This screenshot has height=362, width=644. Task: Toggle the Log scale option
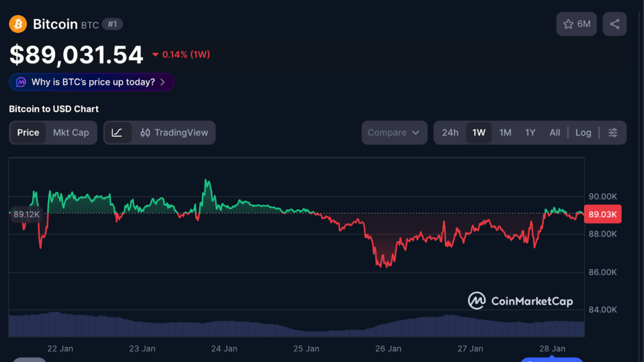583,133
